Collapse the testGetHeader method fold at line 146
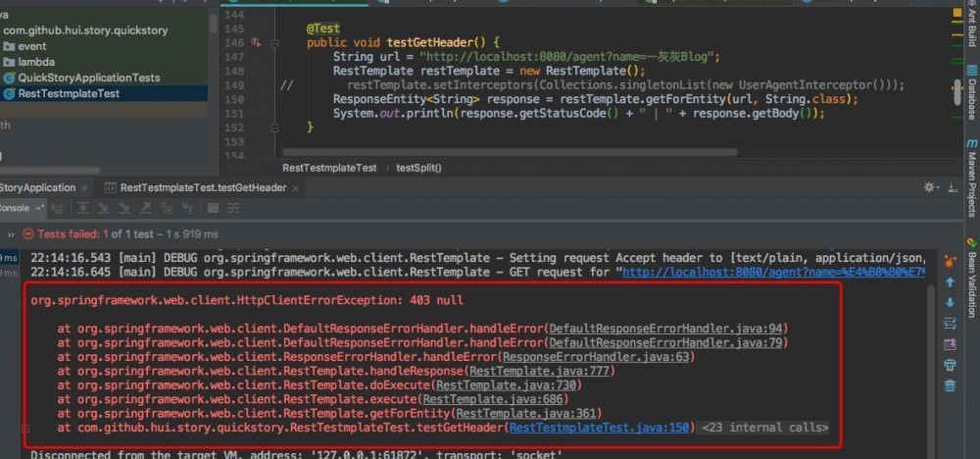980x459 pixels. coord(274,43)
